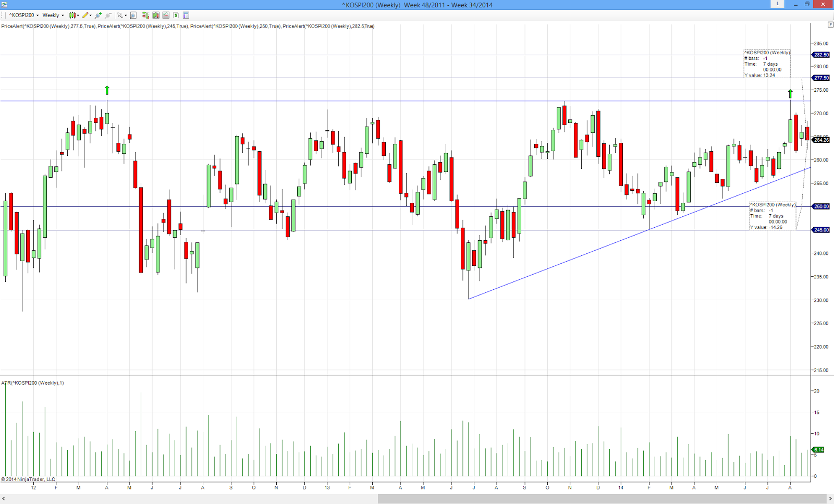The image size is (834, 504).
Task: Expand the cursor mode dropdown arrow
Action: [126, 15]
